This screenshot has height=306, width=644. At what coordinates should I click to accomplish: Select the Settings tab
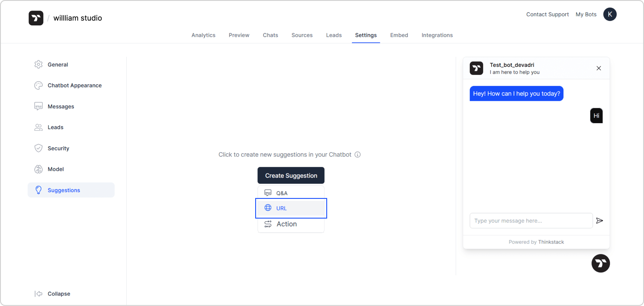click(x=366, y=35)
